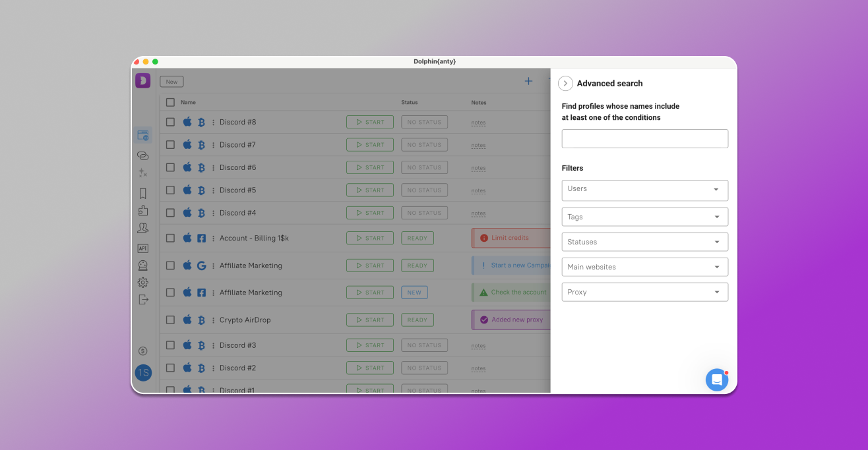Viewport: 868px width, 450px height.
Task: Open the Teams users icon in sidebar
Action: tap(143, 227)
